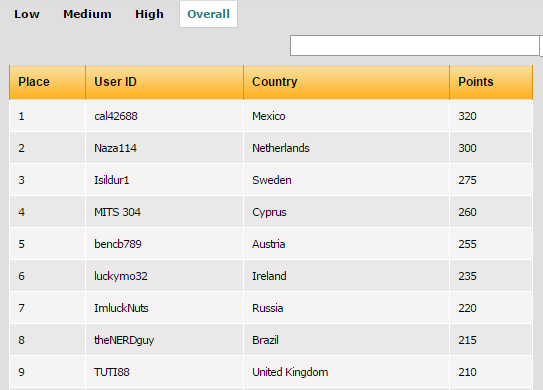Select the Overall tab
This screenshot has width=543, height=390.
[208, 14]
